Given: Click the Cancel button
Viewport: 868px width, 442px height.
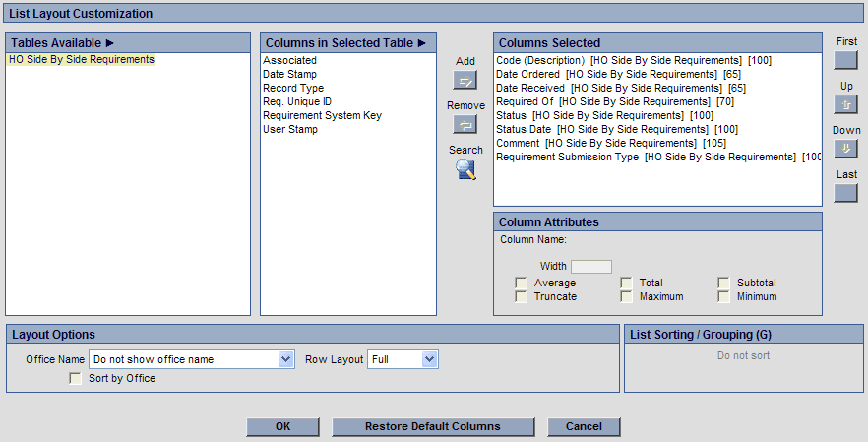Looking at the screenshot, I should tap(584, 427).
